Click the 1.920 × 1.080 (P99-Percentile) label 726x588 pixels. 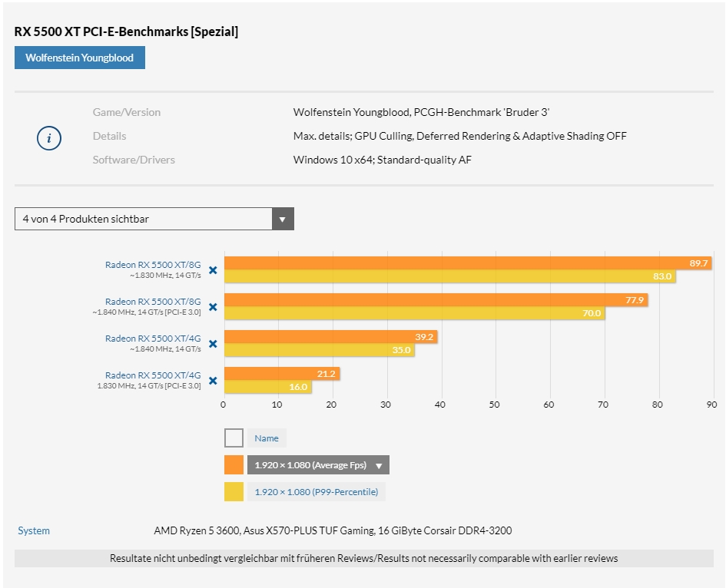316,492
